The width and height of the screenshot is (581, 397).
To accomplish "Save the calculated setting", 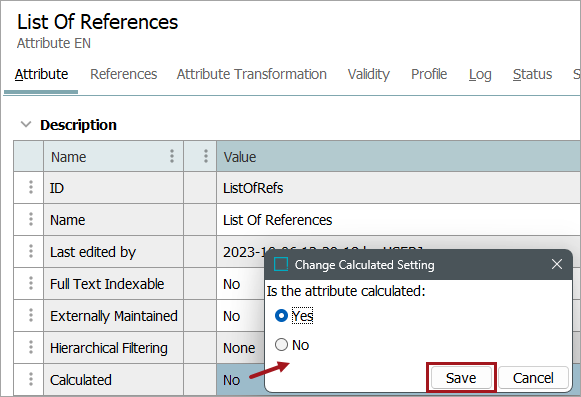I will (x=461, y=378).
